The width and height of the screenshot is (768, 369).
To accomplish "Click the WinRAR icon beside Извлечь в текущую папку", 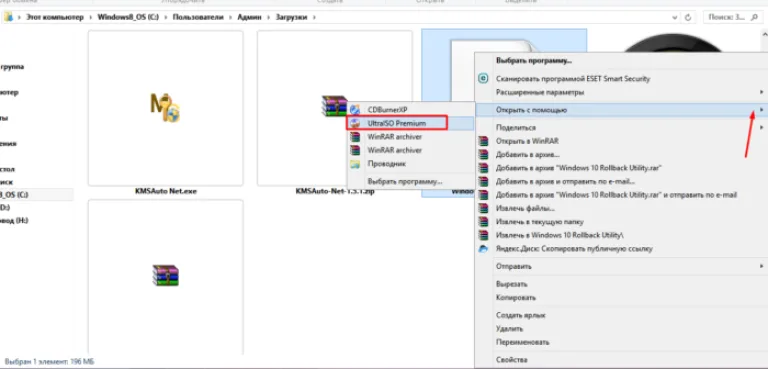I will point(483,221).
